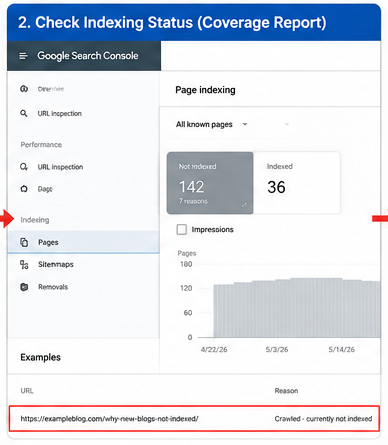Click the 5/3/26 date label on chart
Screen dimensions: 388x445
pyautogui.click(x=277, y=350)
